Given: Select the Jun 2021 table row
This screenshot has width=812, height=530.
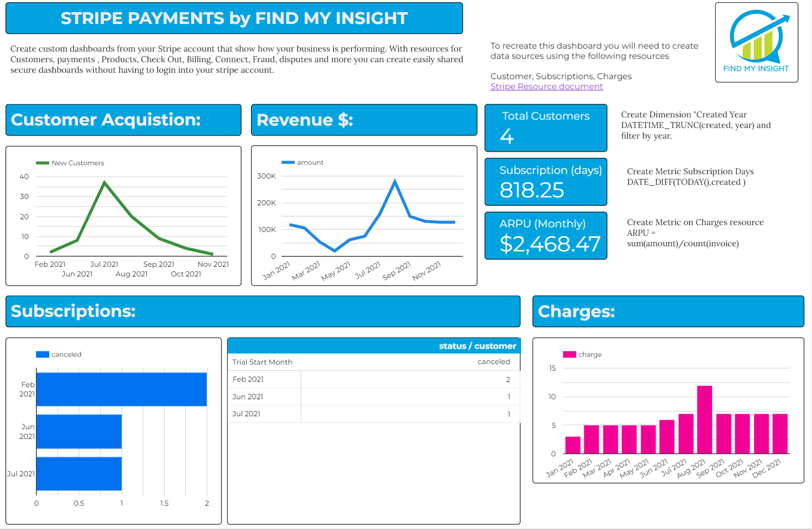Looking at the screenshot, I should click(x=374, y=397).
